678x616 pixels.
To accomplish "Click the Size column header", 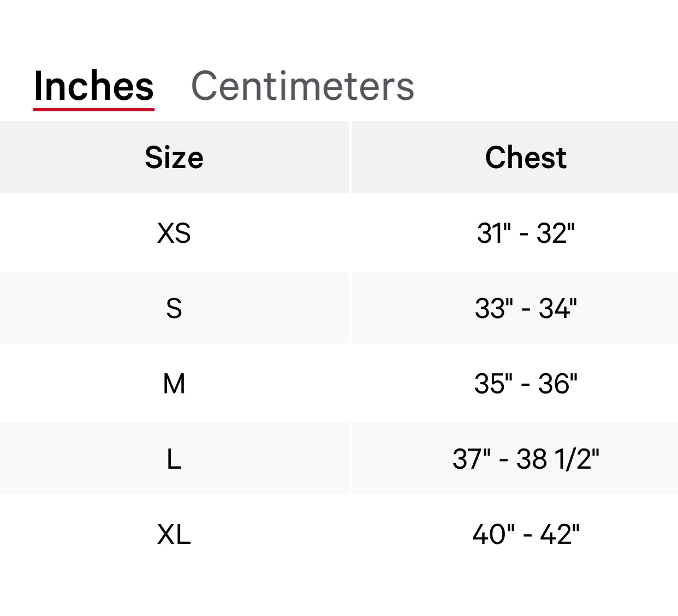I will (x=173, y=157).
